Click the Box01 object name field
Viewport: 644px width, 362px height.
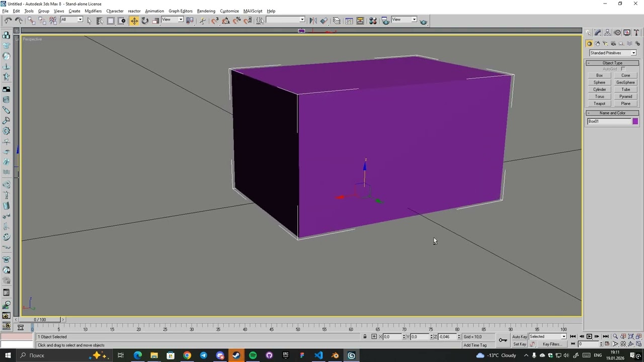pyautogui.click(x=609, y=121)
